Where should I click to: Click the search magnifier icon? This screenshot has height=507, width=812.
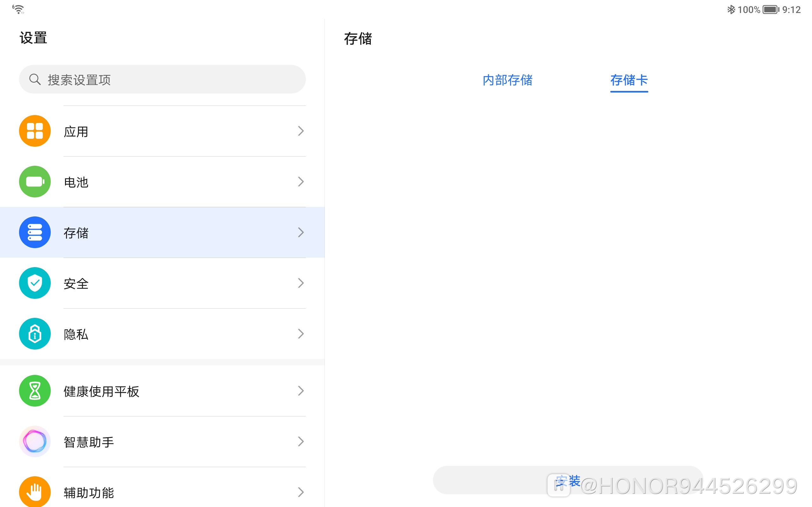tap(35, 80)
